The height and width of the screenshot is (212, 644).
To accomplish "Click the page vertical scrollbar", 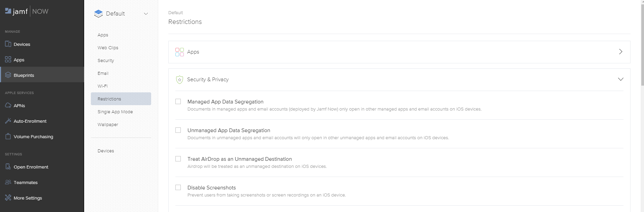I will 642,44.
